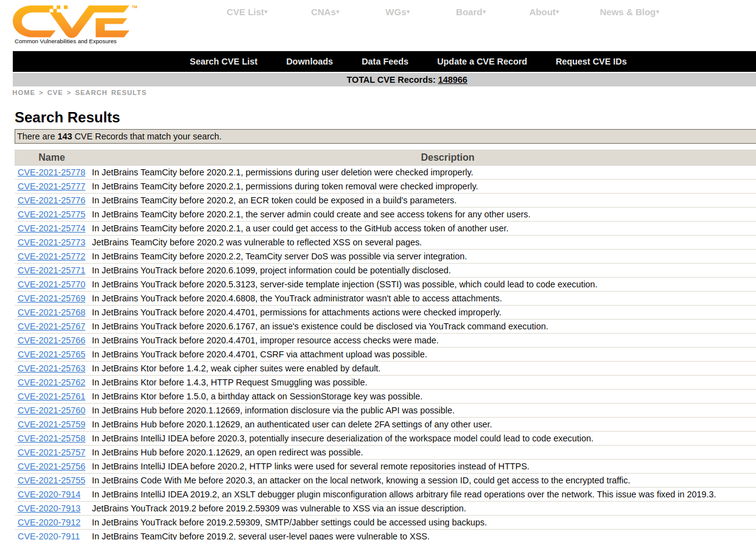The width and height of the screenshot is (756, 540).
Task: Click the description about deleting 2FA settings
Action: (292, 424)
